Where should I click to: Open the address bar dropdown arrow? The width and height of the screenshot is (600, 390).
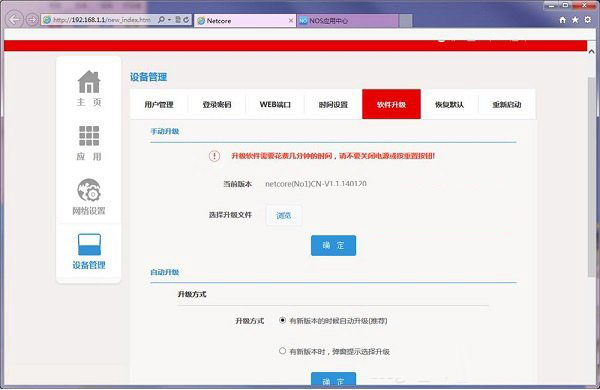click(x=170, y=20)
